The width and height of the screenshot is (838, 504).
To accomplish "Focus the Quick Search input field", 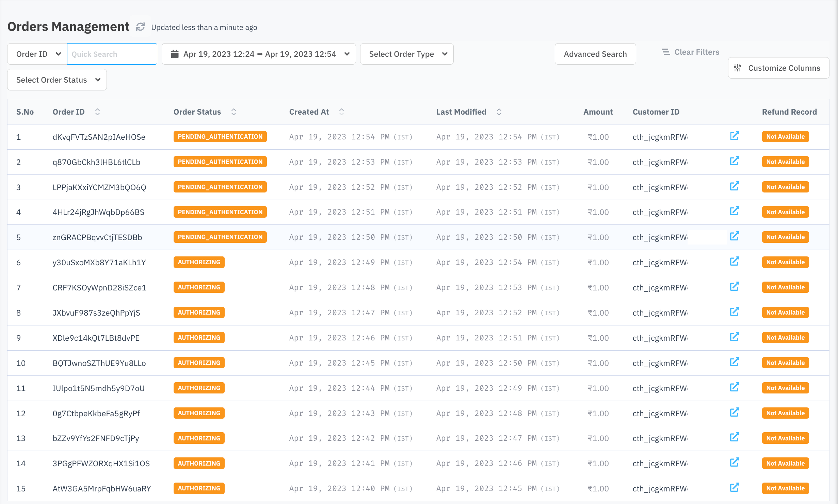I will [x=112, y=54].
